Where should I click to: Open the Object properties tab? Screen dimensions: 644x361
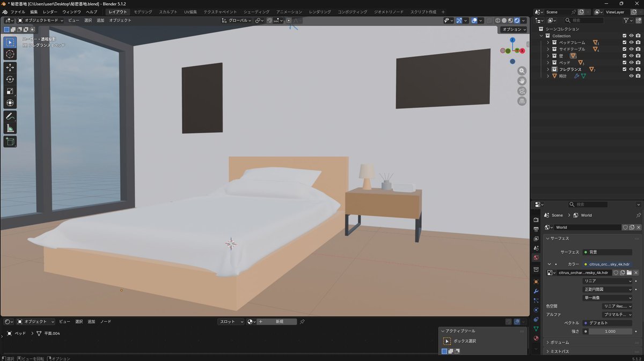[x=536, y=282]
